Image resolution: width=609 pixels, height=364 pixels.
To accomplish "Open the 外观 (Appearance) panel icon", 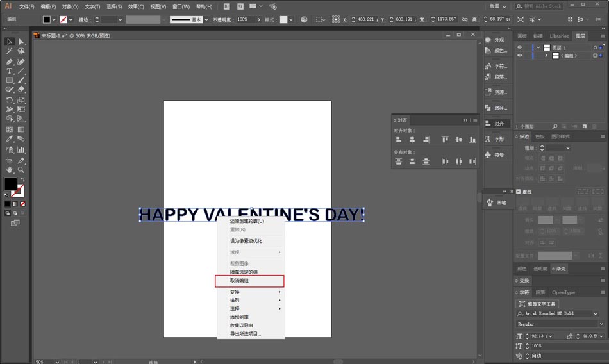I will pos(496,40).
